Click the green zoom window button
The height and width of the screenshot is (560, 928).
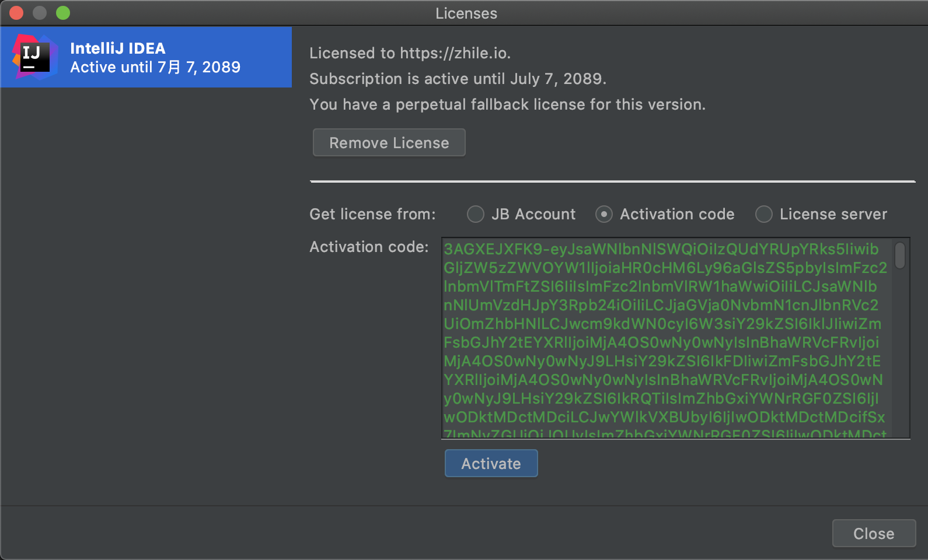[x=63, y=13]
